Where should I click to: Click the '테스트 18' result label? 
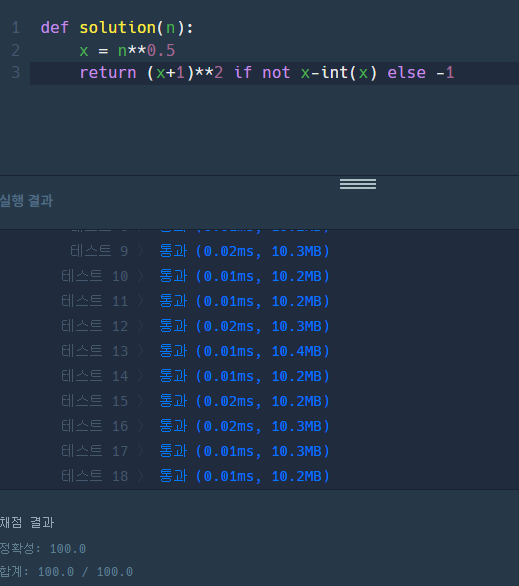(95, 476)
